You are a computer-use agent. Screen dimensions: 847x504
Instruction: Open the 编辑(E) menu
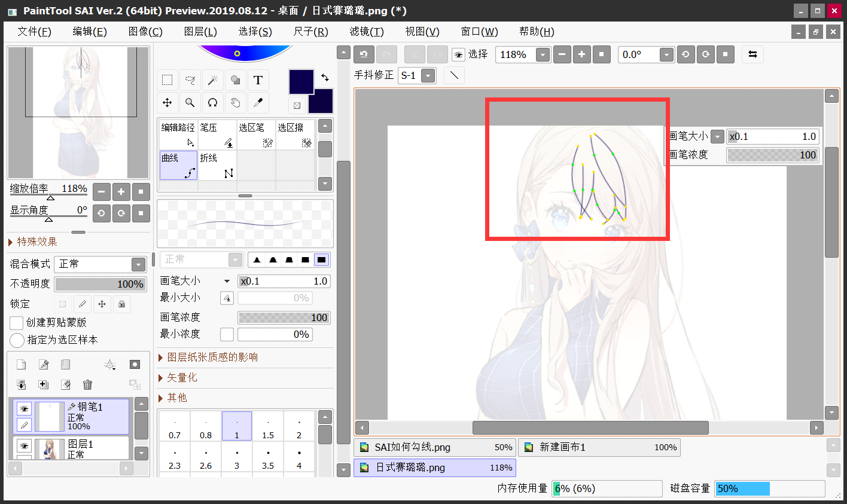point(90,32)
